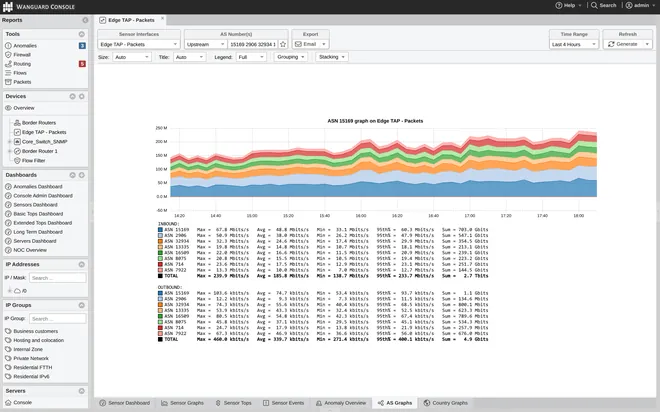
Task: Collapse the Tools section
Action: 82,34
